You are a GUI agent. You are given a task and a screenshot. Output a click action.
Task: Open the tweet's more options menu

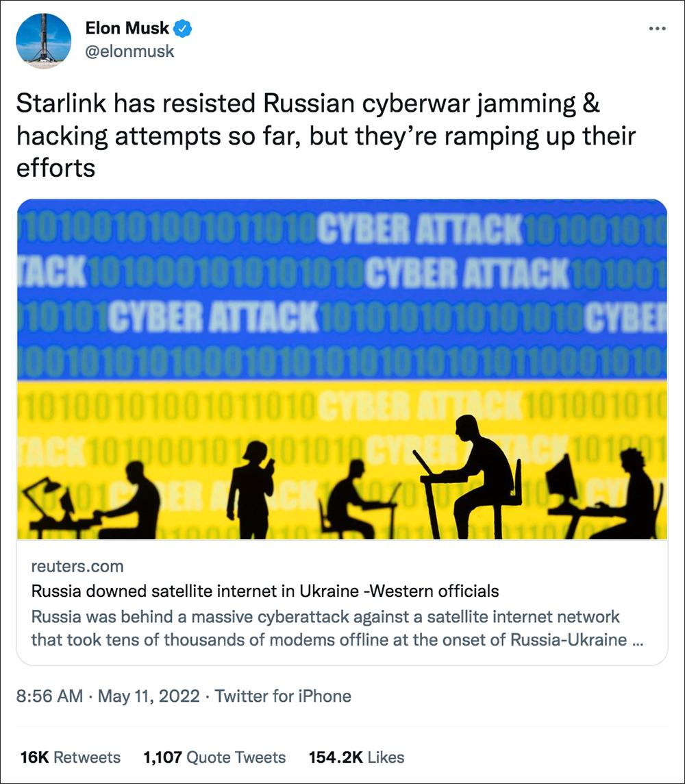coord(656,29)
